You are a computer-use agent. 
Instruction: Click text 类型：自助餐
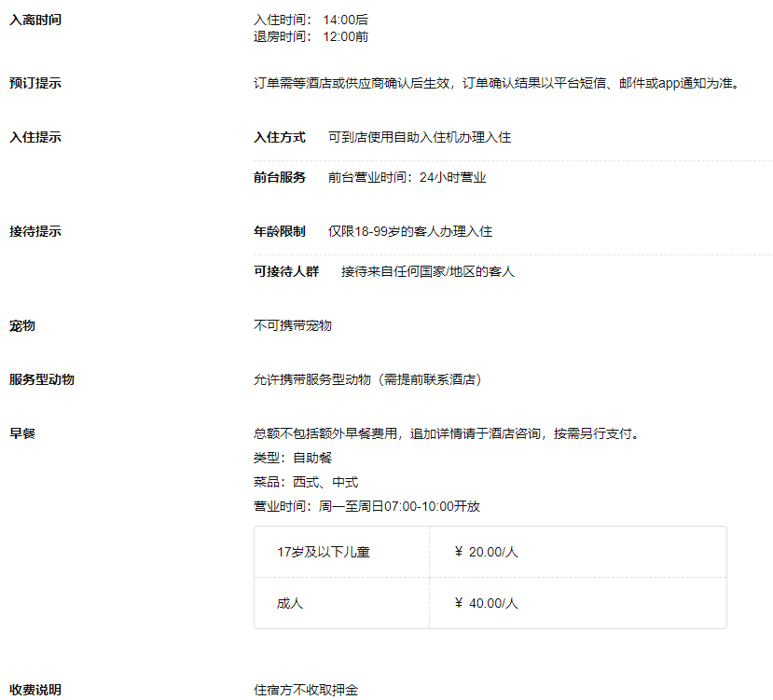[293, 458]
